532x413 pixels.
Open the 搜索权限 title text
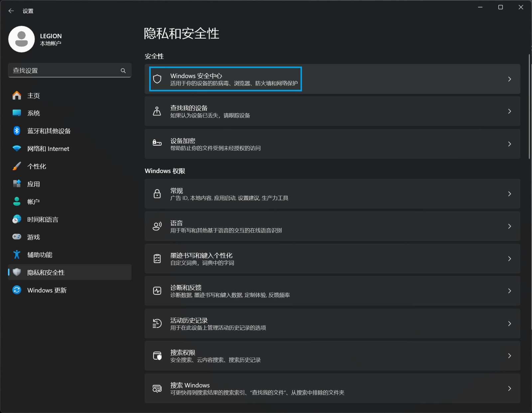183,352
